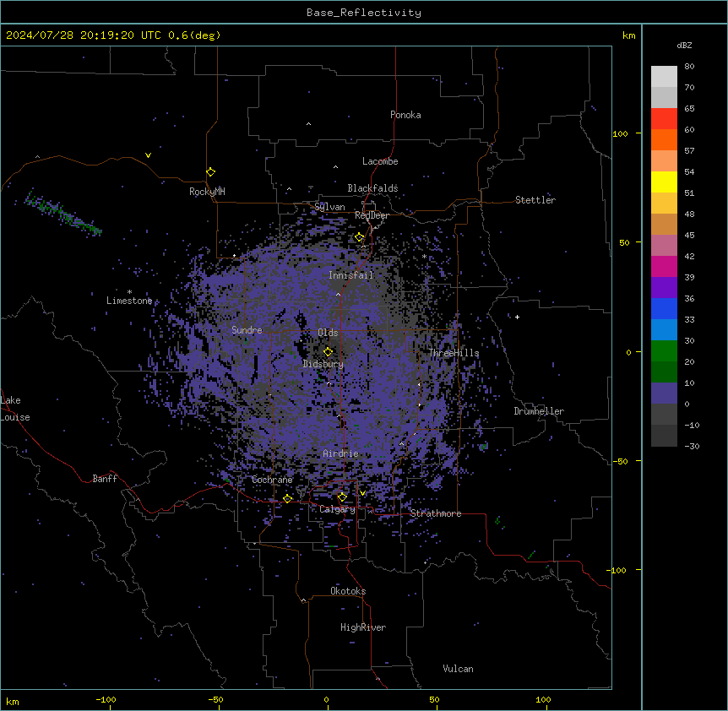728x711 pixels.
Task: Click the timestamp 2024/07/28 20:19:20 UTC
Action: tap(84, 35)
